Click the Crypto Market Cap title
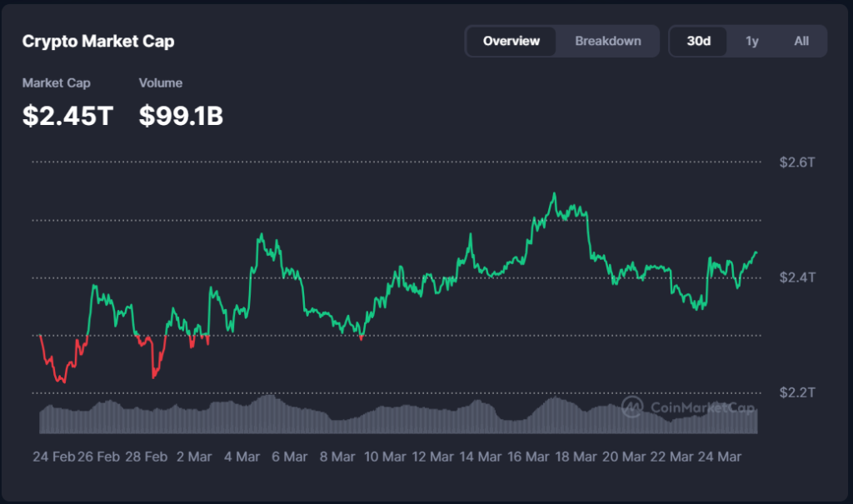The height and width of the screenshot is (504, 853). click(x=98, y=42)
